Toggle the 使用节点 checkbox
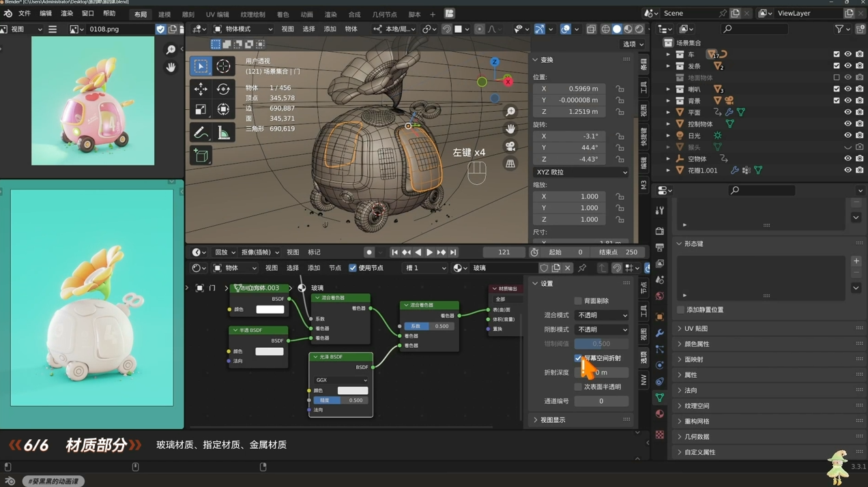 (353, 268)
